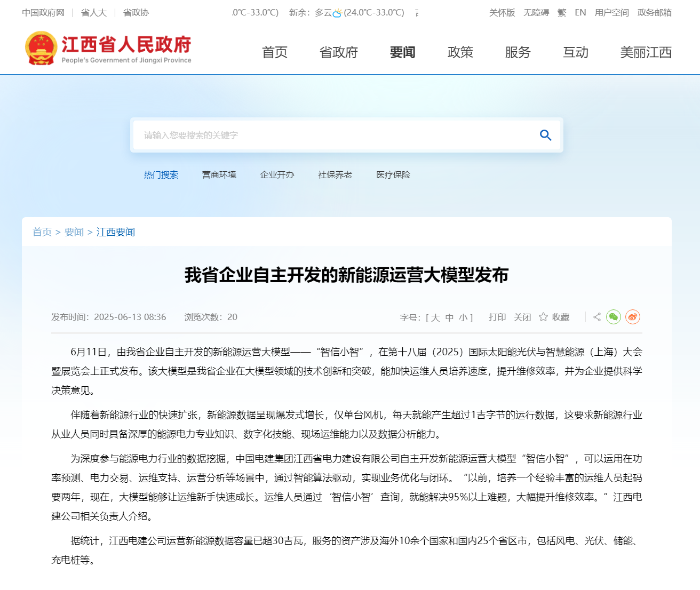Click the 打印 print link
Image resolution: width=700 pixels, height=590 pixels.
pos(497,317)
